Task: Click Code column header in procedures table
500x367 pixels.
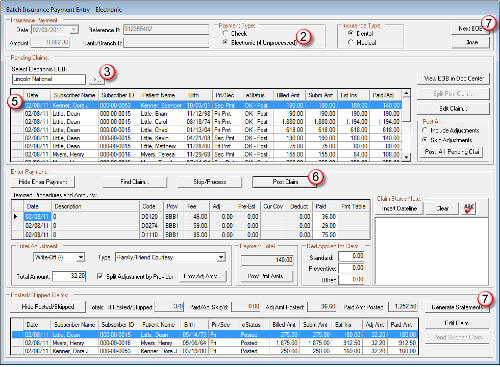Action: click(x=152, y=207)
